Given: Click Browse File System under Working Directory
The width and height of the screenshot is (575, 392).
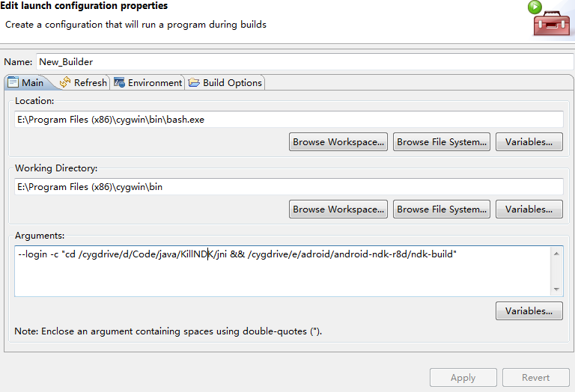Looking at the screenshot, I should (x=442, y=209).
